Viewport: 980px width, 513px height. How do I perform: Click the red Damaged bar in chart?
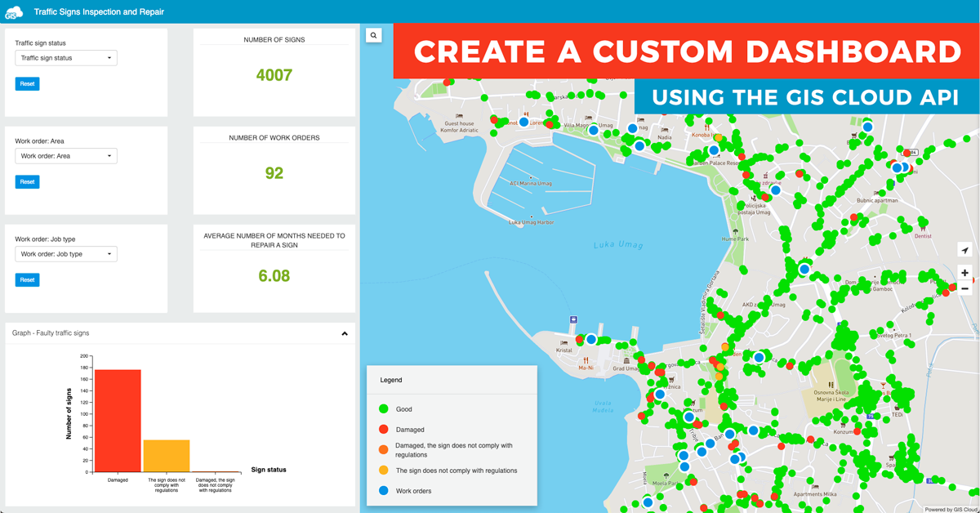coord(118,421)
